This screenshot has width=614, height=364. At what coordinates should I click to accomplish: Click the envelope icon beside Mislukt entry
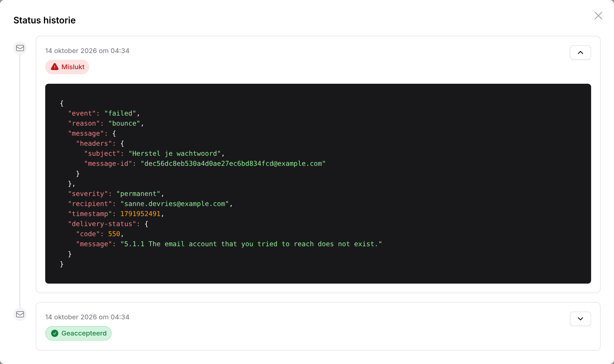[20, 48]
